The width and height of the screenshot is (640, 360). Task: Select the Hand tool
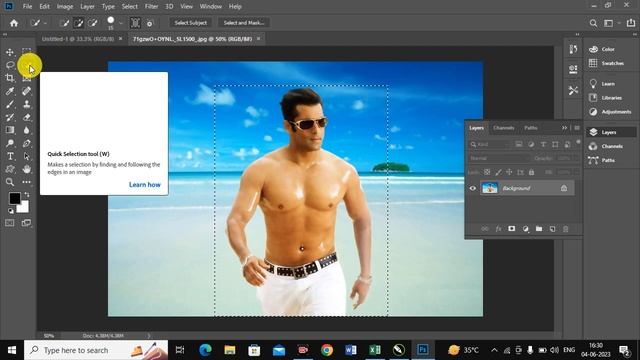[x=27, y=169]
